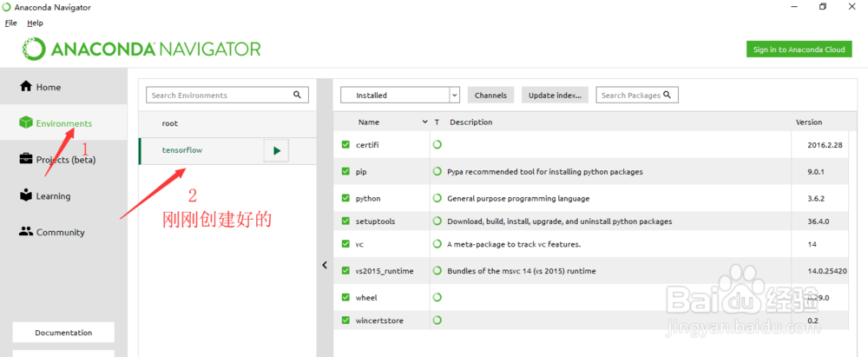Image resolution: width=868 pixels, height=357 pixels.
Task: Toggle the wheel package checkbox
Action: pyautogui.click(x=346, y=298)
